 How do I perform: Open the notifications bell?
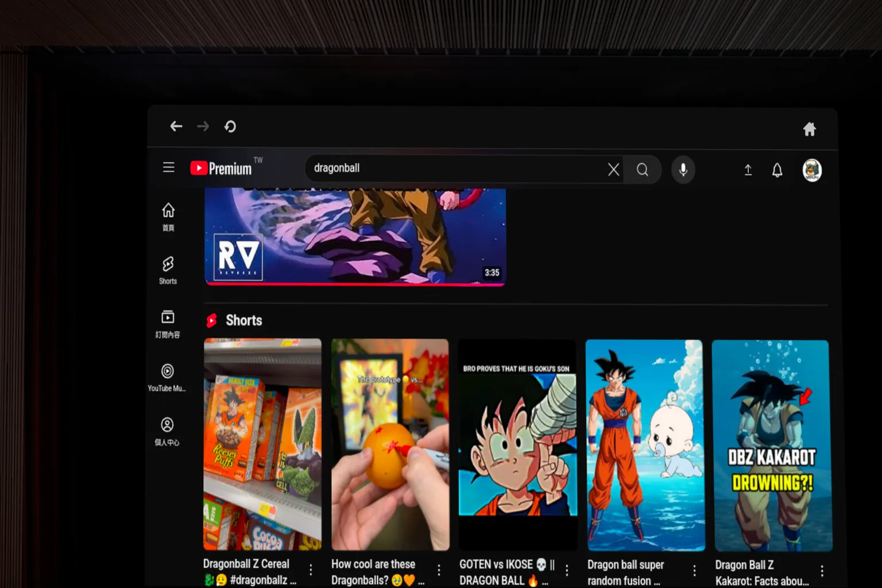pyautogui.click(x=777, y=170)
